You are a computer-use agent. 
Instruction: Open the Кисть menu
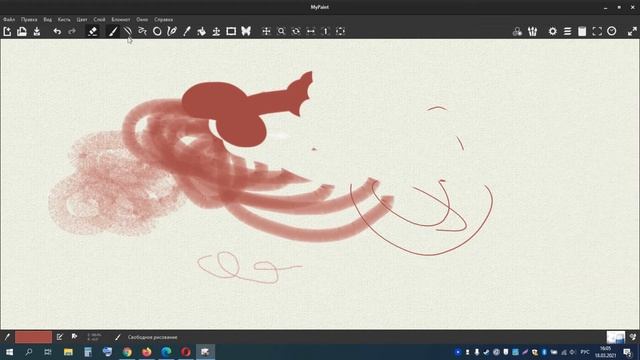tap(64, 19)
